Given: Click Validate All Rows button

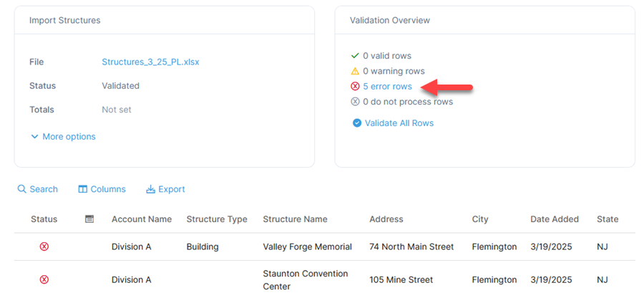Looking at the screenshot, I should pos(393,123).
